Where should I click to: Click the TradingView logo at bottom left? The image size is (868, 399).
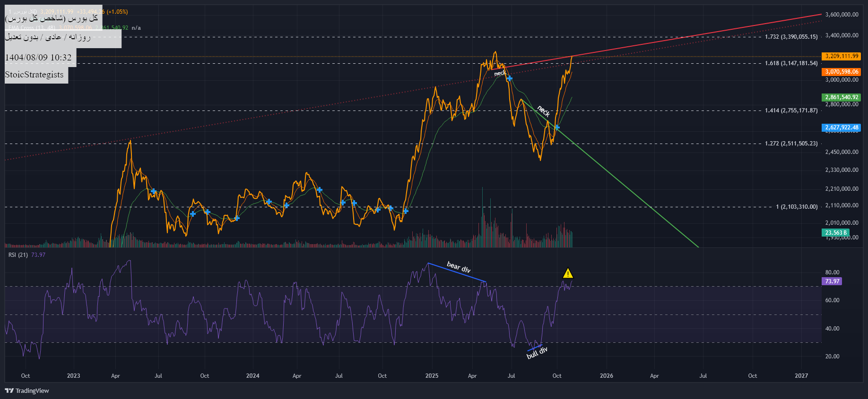point(27,391)
